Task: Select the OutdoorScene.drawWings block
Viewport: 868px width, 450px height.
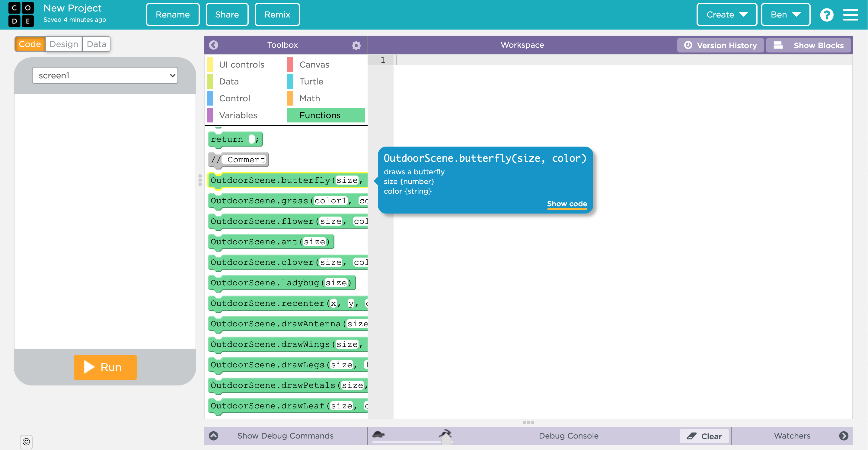Action: 287,344
